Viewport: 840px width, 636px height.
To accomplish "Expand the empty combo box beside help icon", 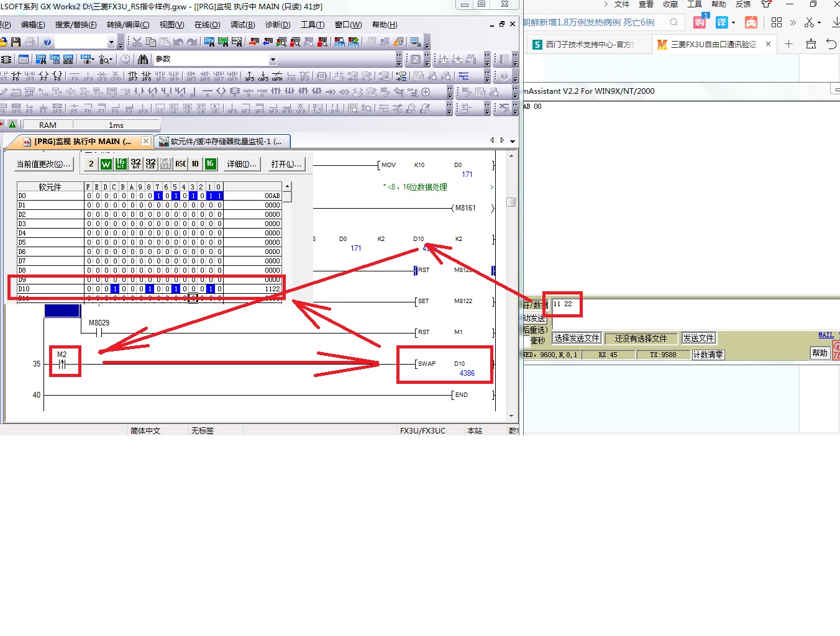I will pyautogui.click(x=111, y=42).
